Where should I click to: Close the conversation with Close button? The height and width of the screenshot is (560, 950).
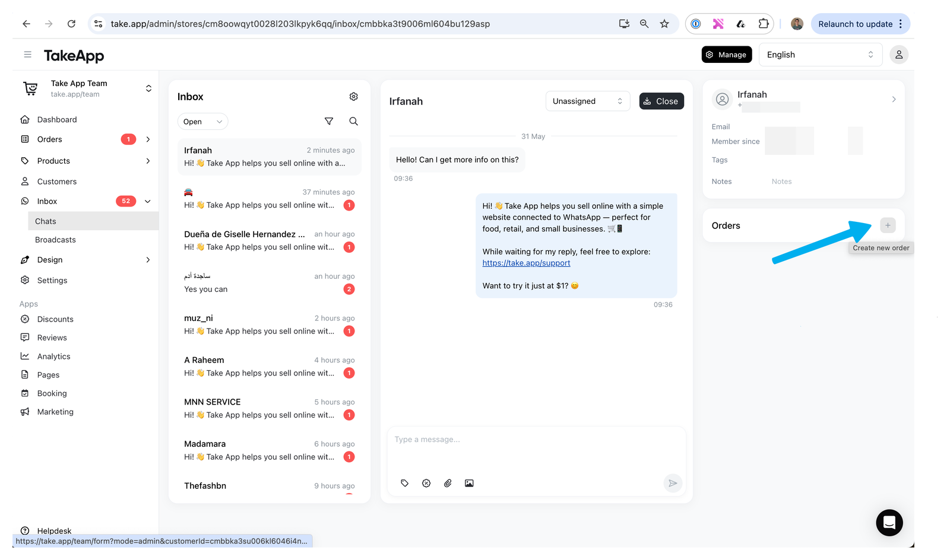point(661,101)
